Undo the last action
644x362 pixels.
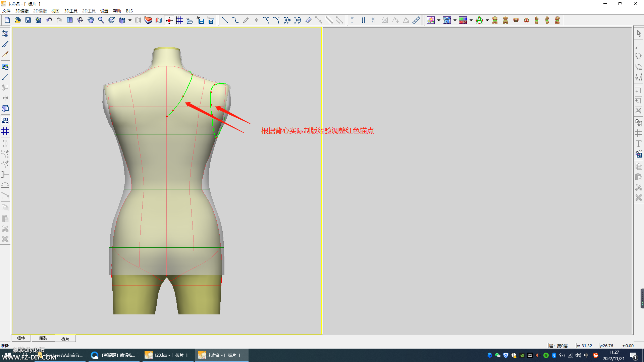(x=49, y=20)
